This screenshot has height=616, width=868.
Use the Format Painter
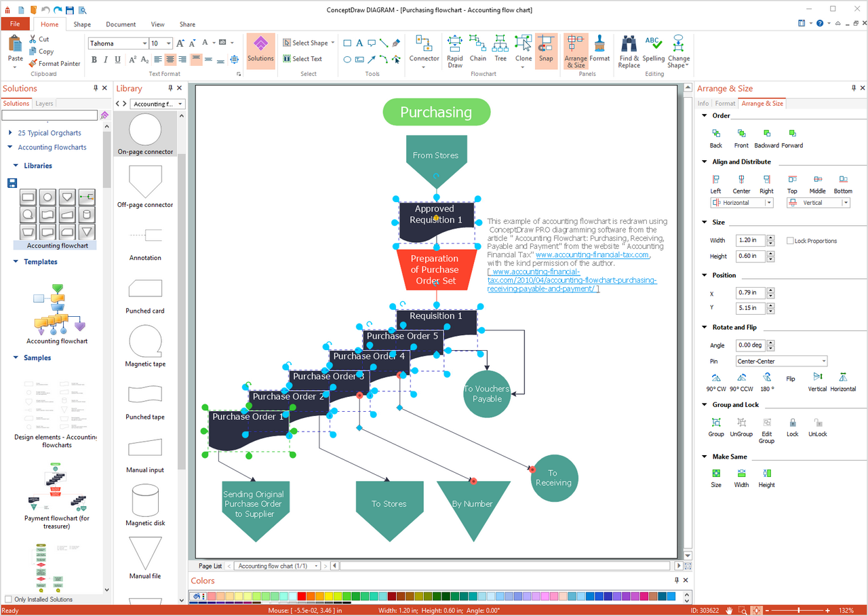[x=55, y=64]
